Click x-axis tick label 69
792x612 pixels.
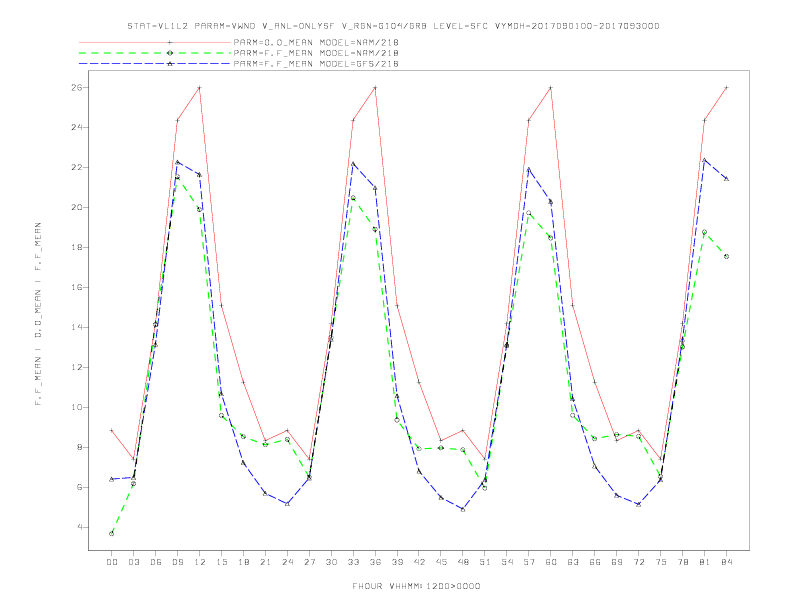617,562
